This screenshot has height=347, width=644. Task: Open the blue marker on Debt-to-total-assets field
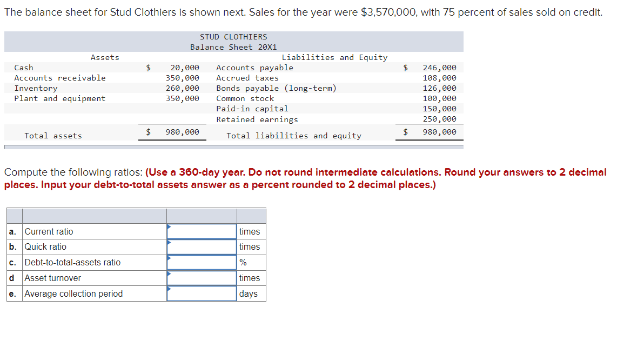click(169, 259)
